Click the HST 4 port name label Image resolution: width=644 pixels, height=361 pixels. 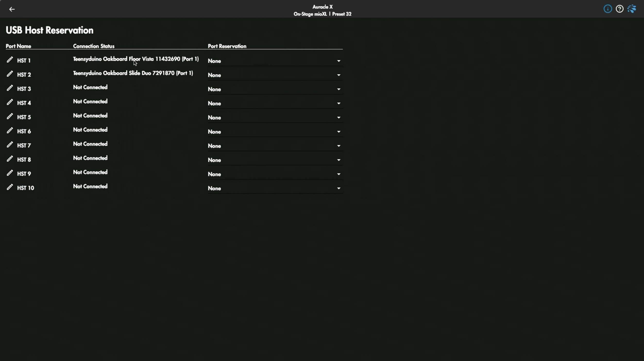coord(24,103)
